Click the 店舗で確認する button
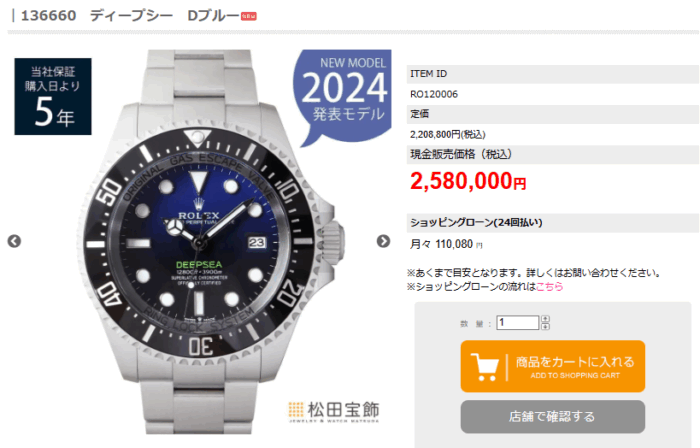The image size is (700, 448). tap(553, 417)
